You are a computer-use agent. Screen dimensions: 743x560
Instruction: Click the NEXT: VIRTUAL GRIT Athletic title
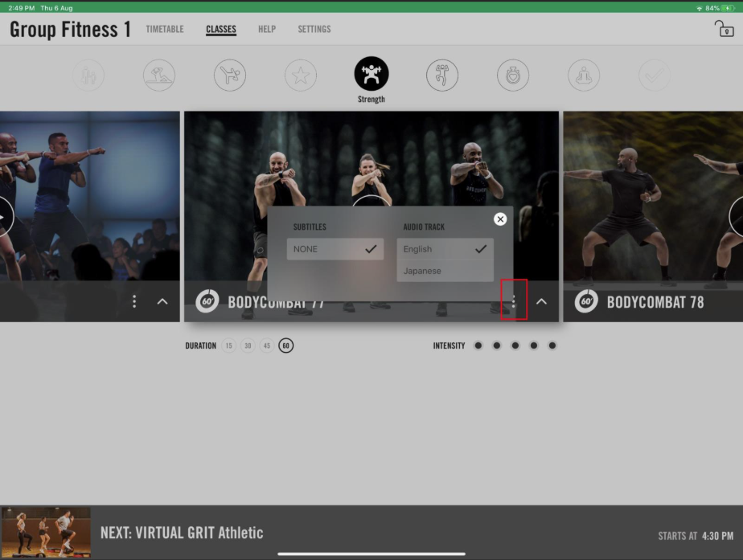[182, 533]
